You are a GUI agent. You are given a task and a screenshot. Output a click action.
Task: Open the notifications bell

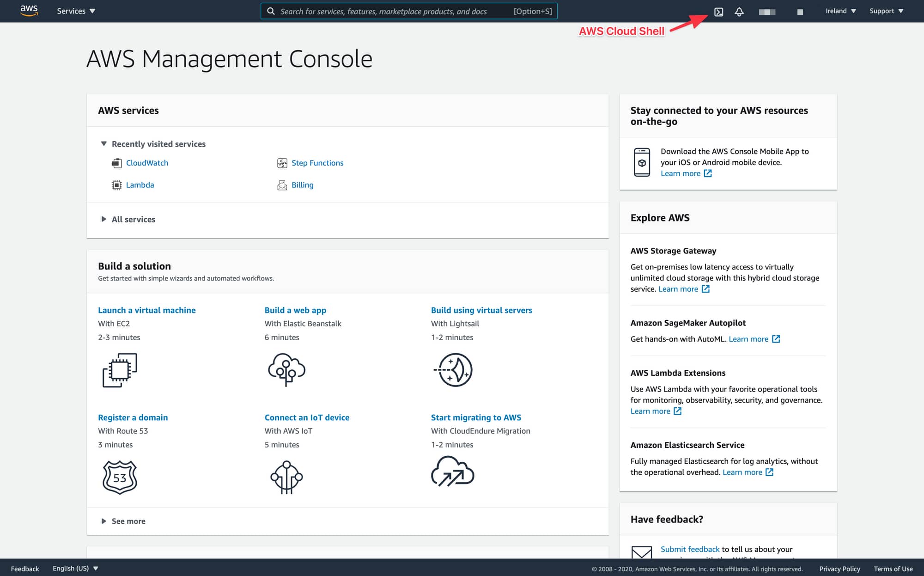point(739,12)
